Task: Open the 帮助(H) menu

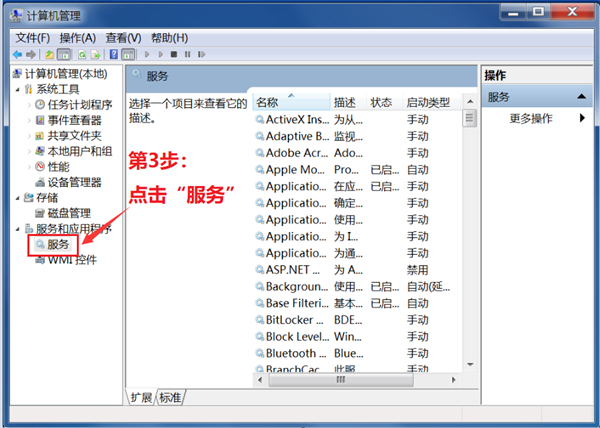Action: [169, 38]
